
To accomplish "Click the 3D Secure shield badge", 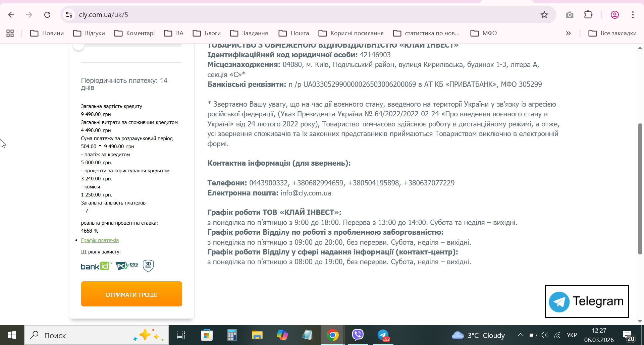I will [148, 266].
